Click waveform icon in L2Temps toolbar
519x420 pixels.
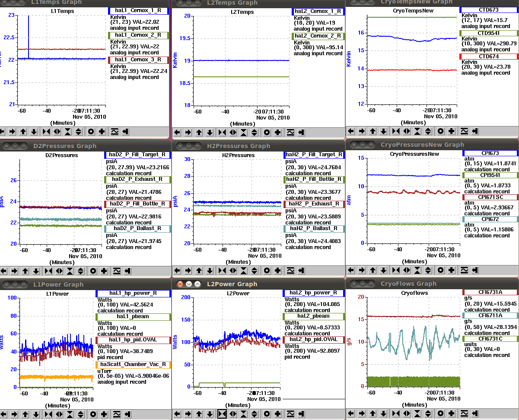click(290, 133)
